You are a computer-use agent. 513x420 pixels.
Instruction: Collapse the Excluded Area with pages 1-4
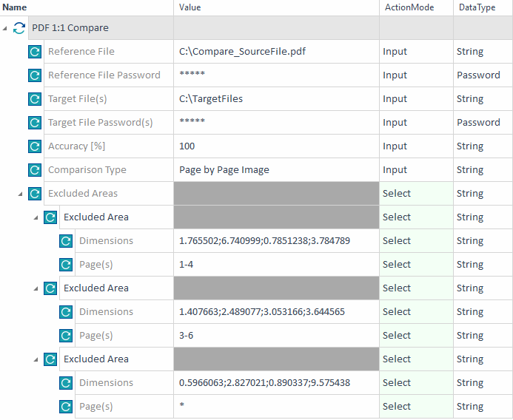36,217
